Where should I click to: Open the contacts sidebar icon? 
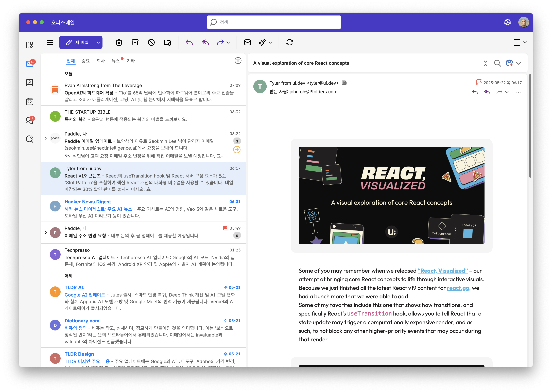(29, 83)
